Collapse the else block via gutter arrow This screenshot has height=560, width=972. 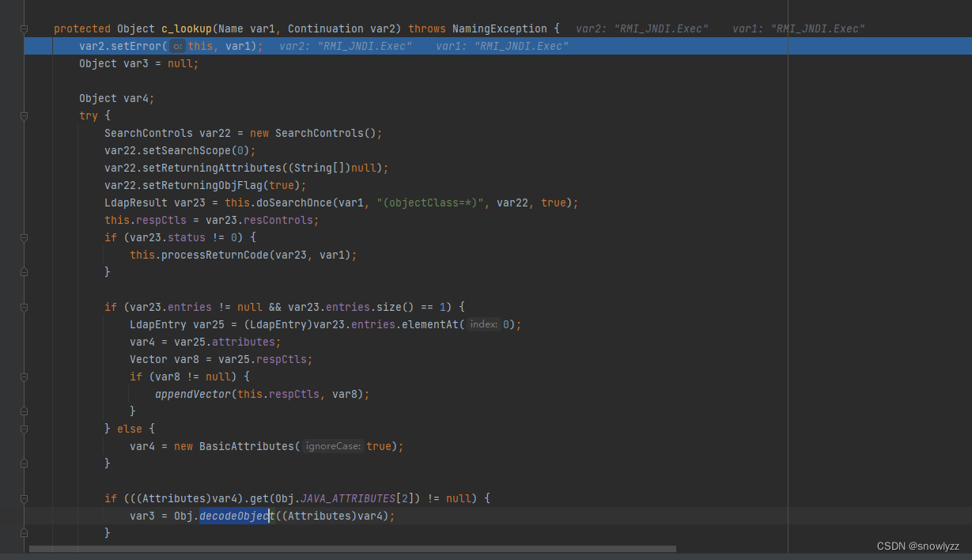pyautogui.click(x=24, y=428)
